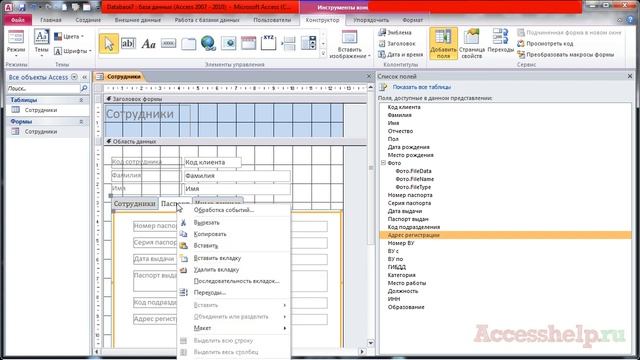Switch to the Упорядочить ribbon tab

pyautogui.click(x=371, y=20)
